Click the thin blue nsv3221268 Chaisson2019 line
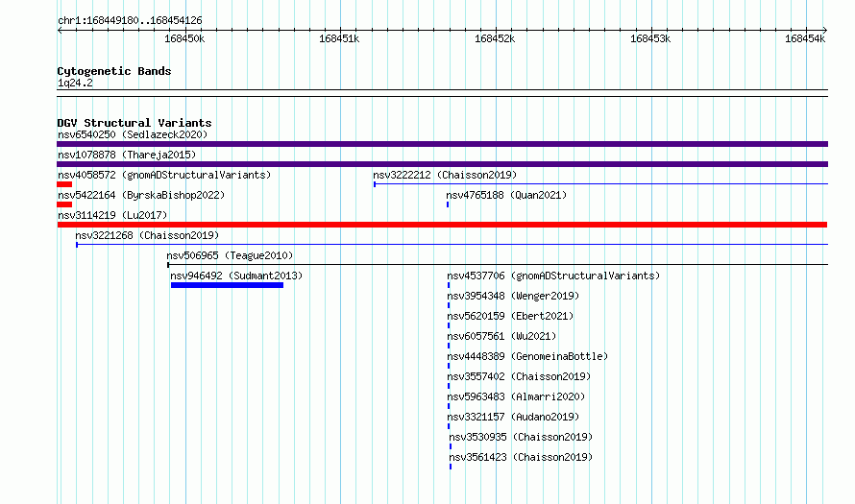Viewport: 855px width, 504px height. (452, 245)
